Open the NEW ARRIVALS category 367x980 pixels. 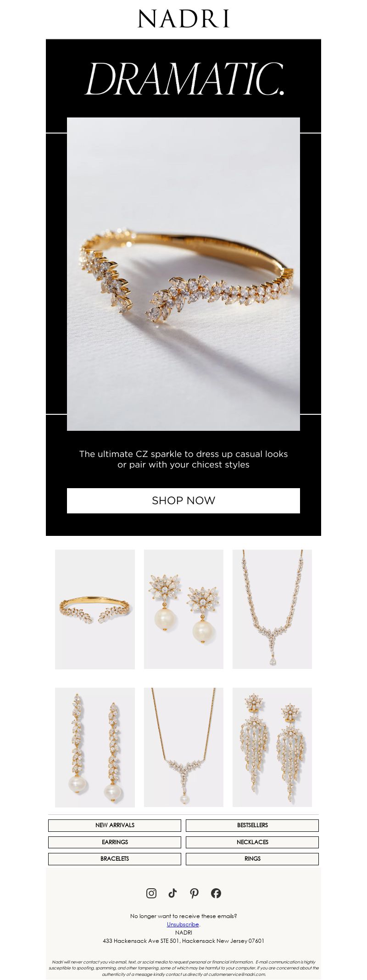pos(115,825)
